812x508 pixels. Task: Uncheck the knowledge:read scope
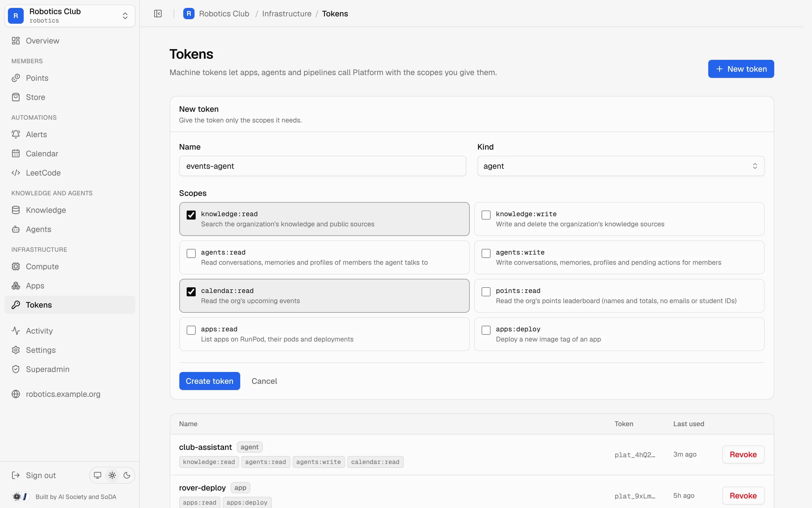(191, 215)
